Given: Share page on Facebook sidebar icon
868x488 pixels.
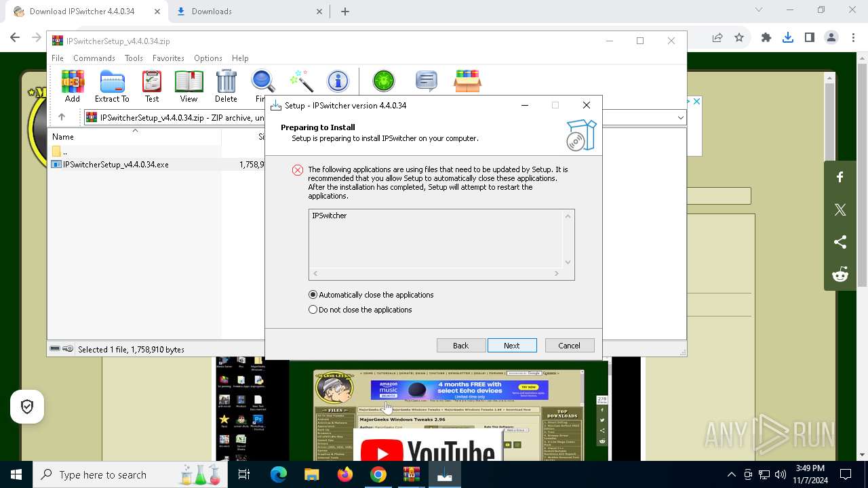Looking at the screenshot, I should 840,177.
